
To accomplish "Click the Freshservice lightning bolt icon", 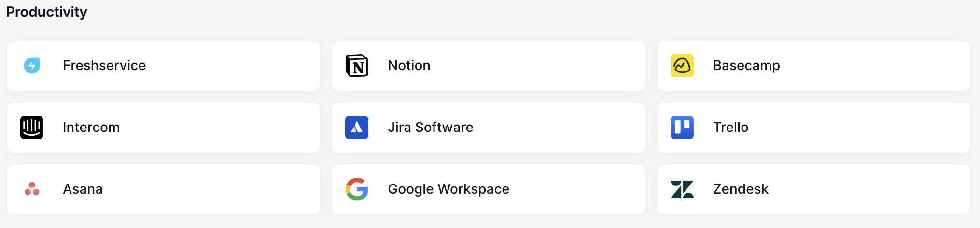I will click(x=32, y=65).
